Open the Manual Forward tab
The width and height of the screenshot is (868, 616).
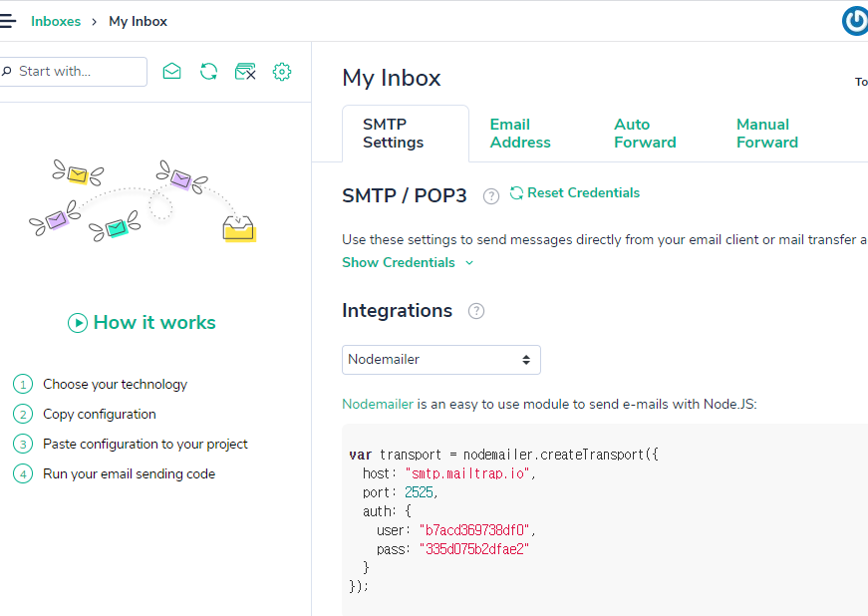[x=767, y=134]
